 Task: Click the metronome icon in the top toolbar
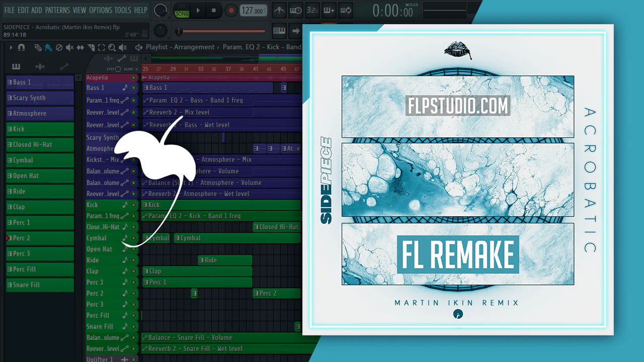tap(278, 10)
